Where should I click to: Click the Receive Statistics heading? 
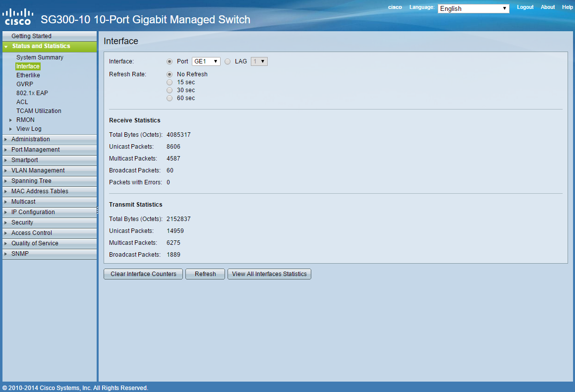[x=135, y=120]
